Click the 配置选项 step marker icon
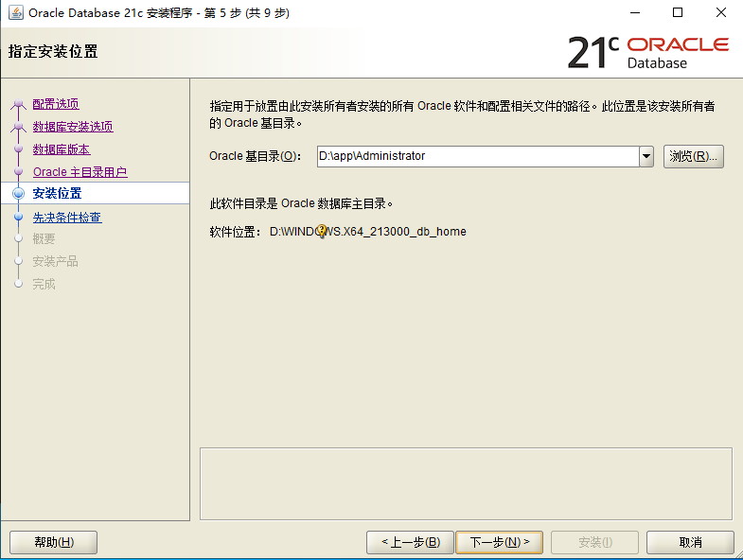 click(x=19, y=104)
